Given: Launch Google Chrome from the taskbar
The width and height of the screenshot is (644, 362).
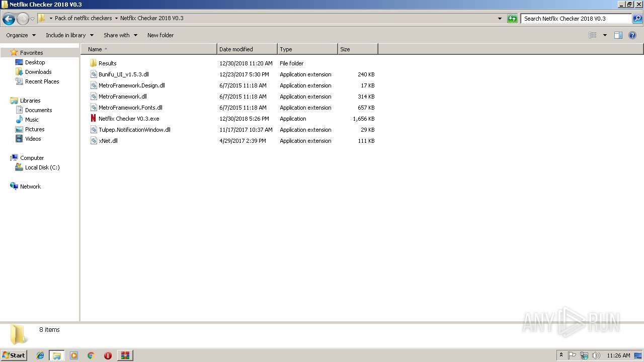Looking at the screenshot, I should click(91, 355).
